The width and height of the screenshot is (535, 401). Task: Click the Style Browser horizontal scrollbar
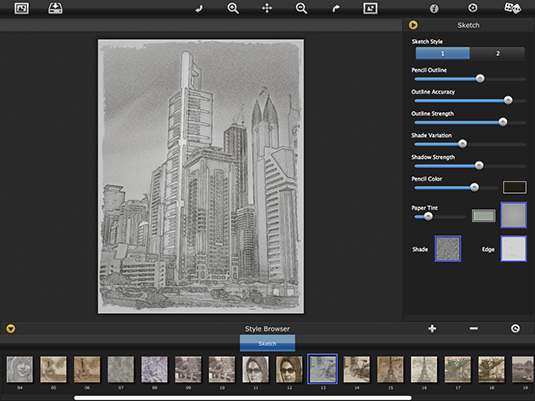[x=243, y=398]
